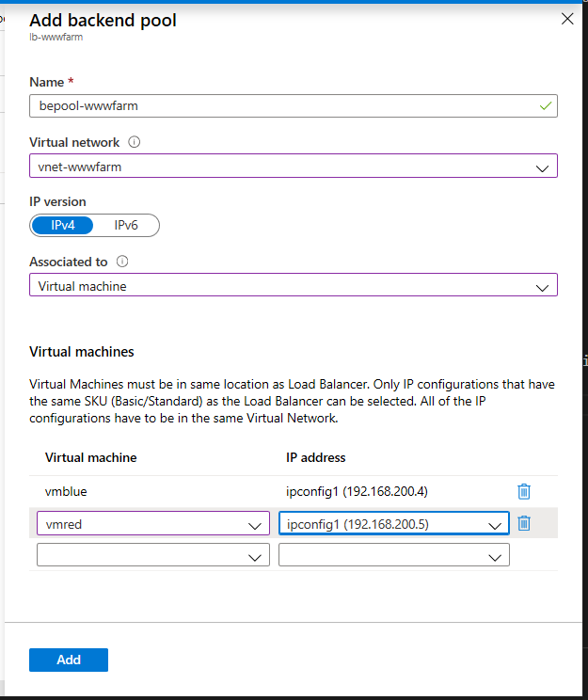Image resolution: width=588 pixels, height=700 pixels.
Task: Click the green checkmark in Name field
Action: [545, 105]
